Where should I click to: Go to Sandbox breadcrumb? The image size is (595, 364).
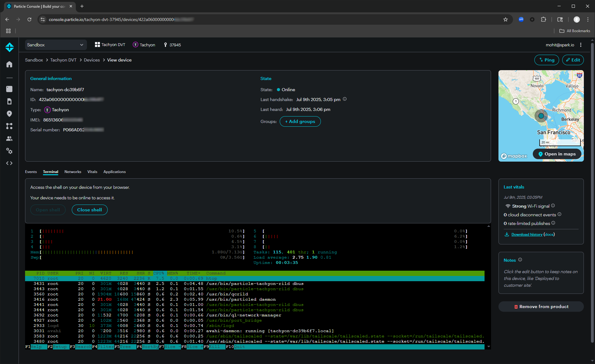click(34, 60)
